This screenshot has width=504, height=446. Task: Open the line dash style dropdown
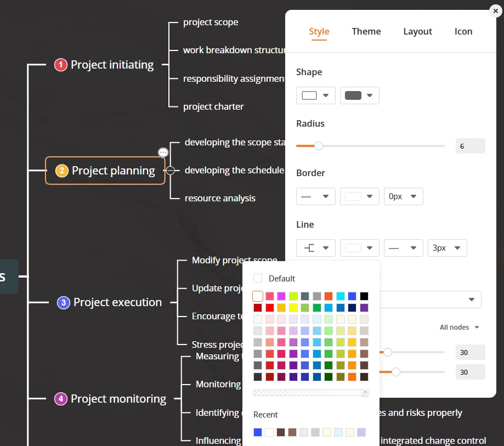pyautogui.click(x=404, y=248)
